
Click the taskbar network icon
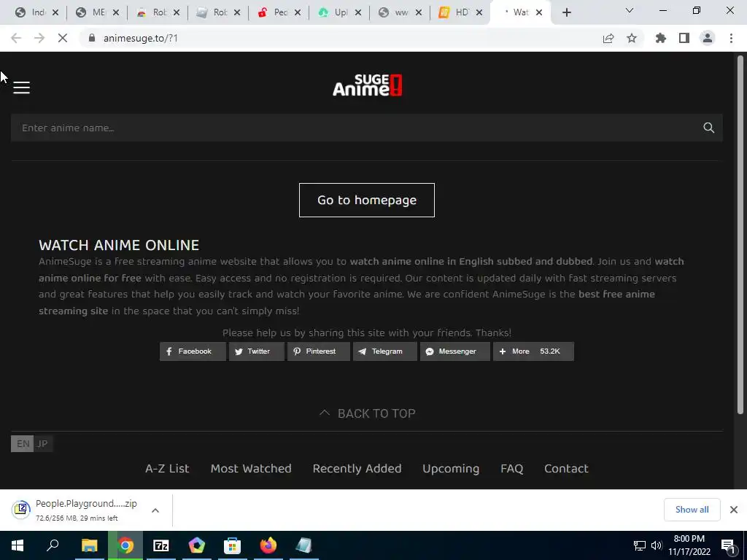639,545
